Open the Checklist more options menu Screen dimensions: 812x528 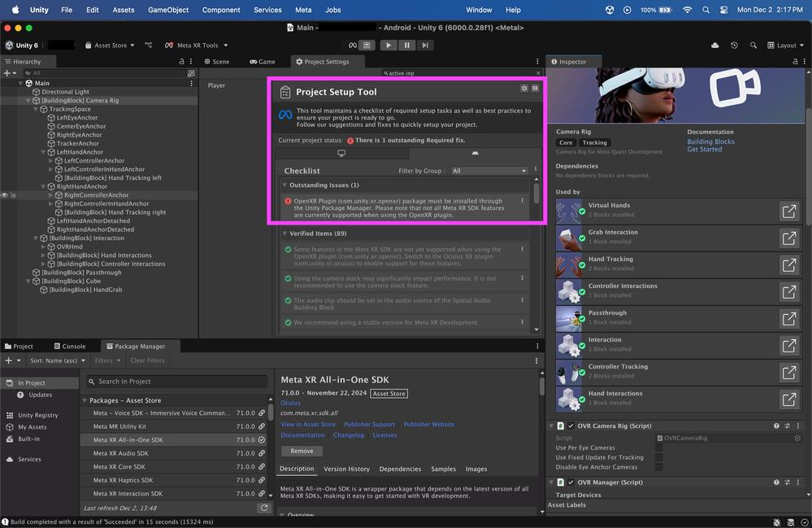point(536,169)
